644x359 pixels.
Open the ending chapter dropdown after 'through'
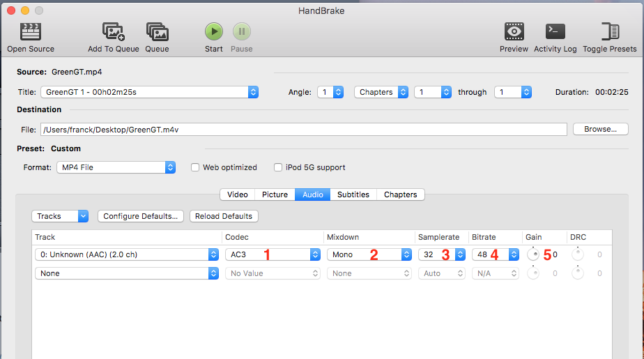tap(513, 92)
